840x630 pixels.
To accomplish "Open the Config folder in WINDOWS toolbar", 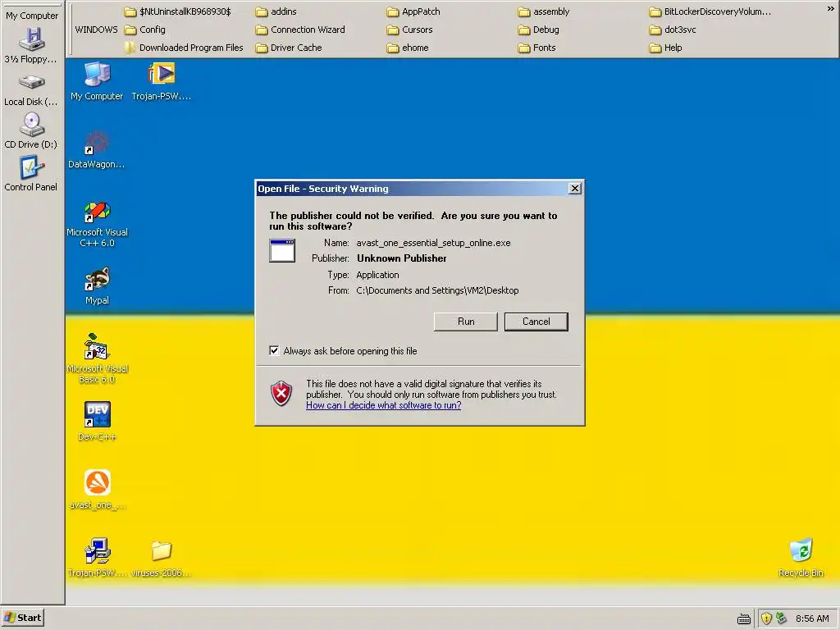I will tap(145, 30).
